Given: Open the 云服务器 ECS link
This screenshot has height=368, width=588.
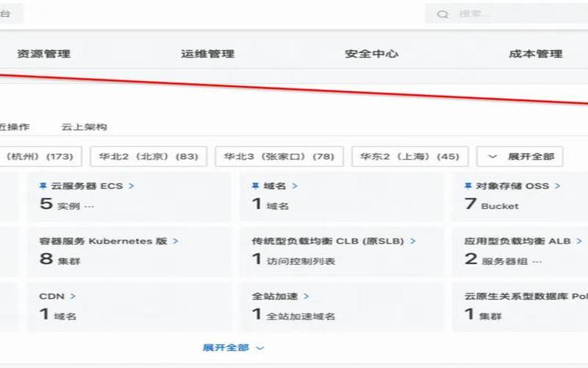Looking at the screenshot, I should tap(87, 186).
